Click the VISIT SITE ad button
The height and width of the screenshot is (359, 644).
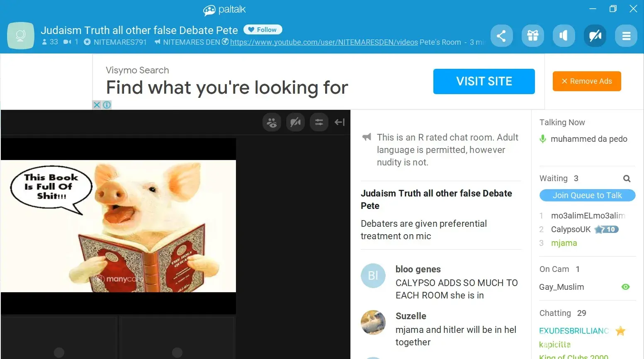pos(484,81)
